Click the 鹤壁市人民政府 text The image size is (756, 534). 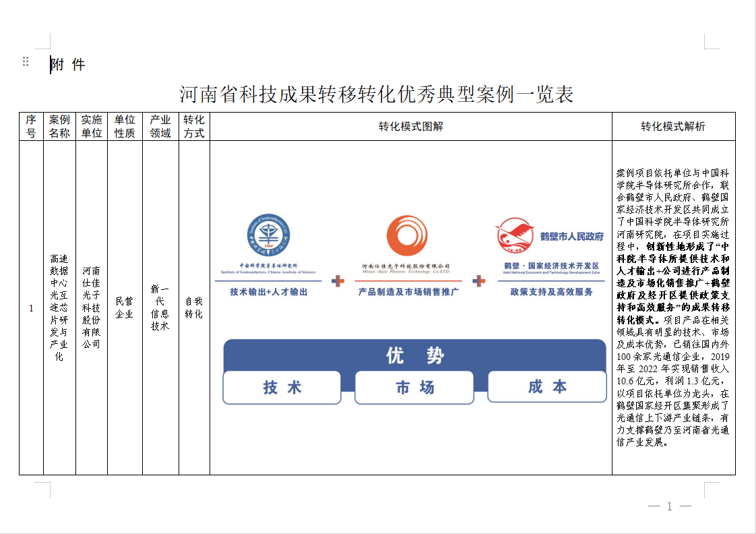pyautogui.click(x=572, y=237)
